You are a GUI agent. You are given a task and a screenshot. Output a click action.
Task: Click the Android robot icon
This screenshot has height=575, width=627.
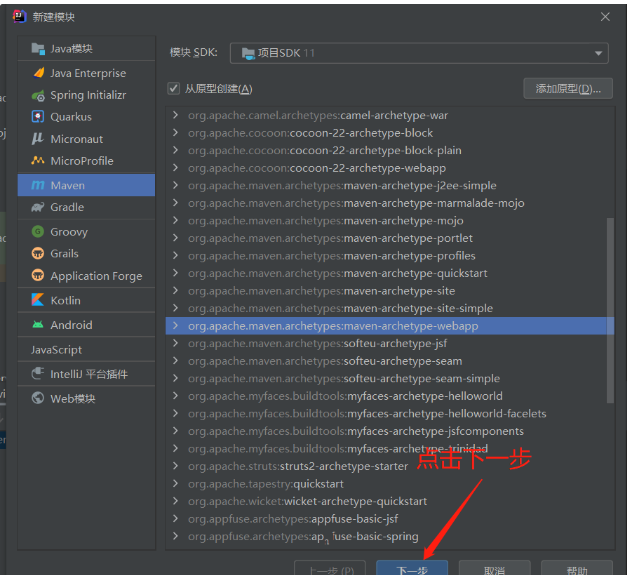(x=38, y=325)
